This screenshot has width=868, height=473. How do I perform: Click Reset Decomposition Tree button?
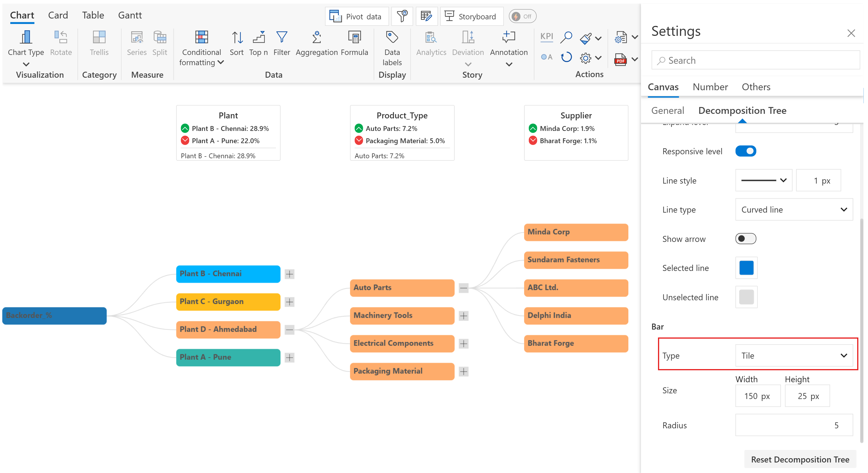click(800, 459)
